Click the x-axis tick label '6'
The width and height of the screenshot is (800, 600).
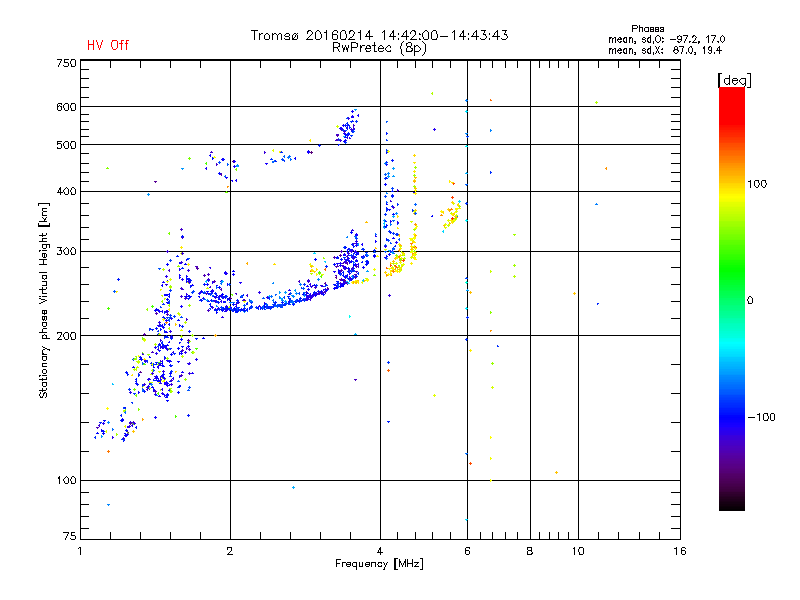467,551
